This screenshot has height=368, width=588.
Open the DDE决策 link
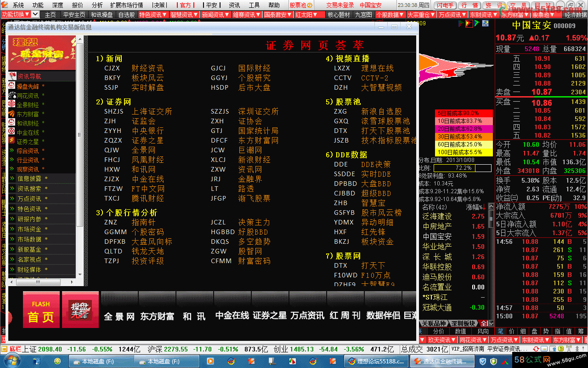click(376, 164)
